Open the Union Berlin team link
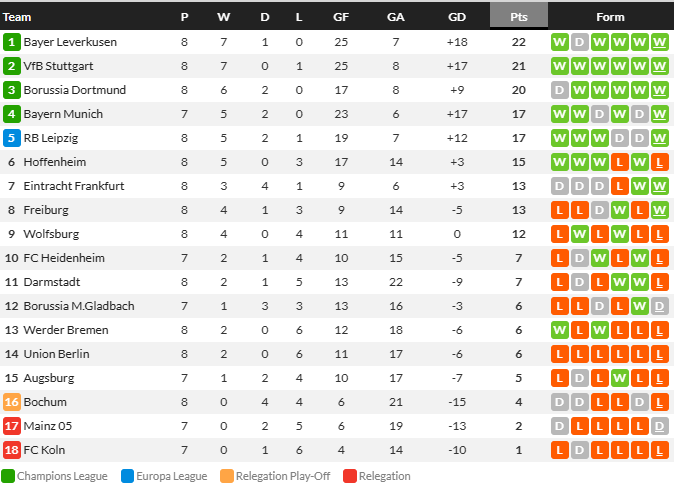 pyautogui.click(x=56, y=354)
